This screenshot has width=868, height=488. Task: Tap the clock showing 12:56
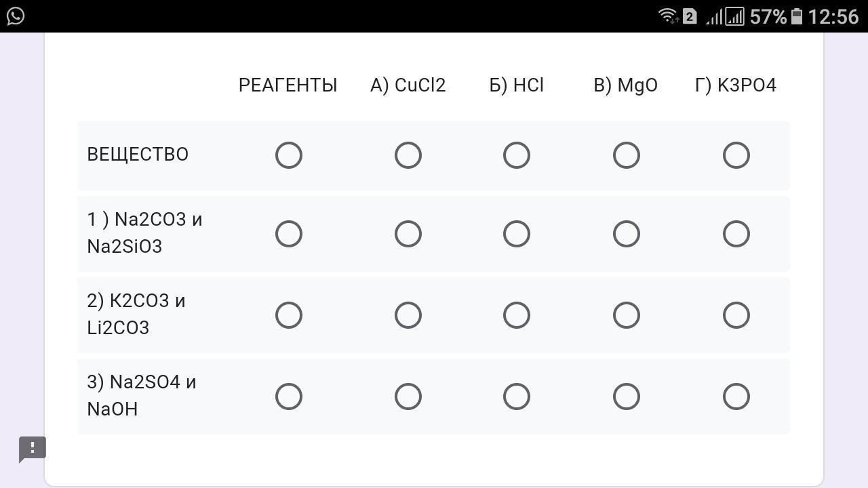tap(833, 16)
